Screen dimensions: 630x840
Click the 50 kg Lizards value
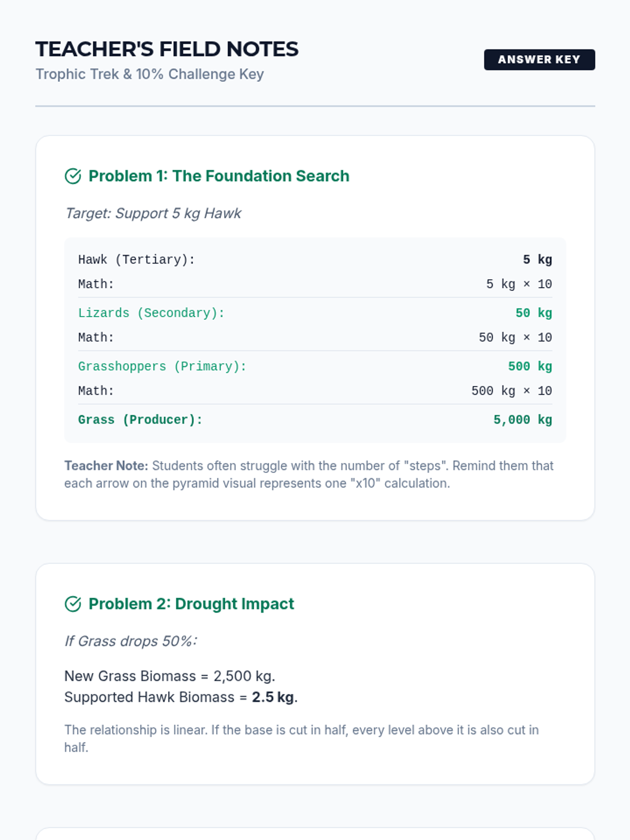tap(533, 313)
